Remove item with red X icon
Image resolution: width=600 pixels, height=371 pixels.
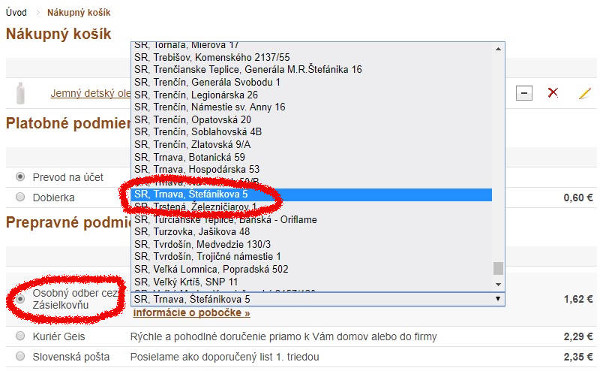[553, 93]
